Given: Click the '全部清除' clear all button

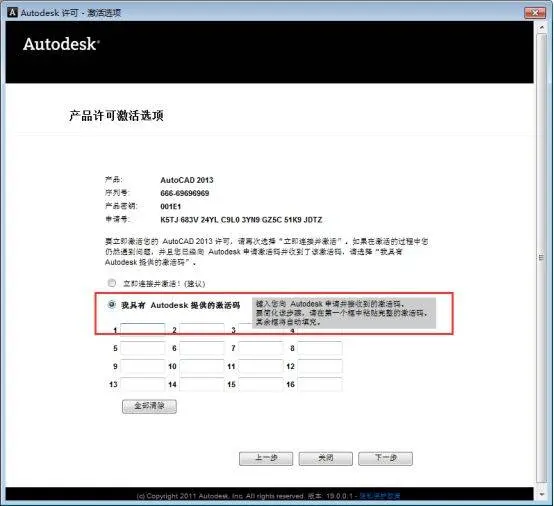Looking at the screenshot, I should [x=149, y=406].
